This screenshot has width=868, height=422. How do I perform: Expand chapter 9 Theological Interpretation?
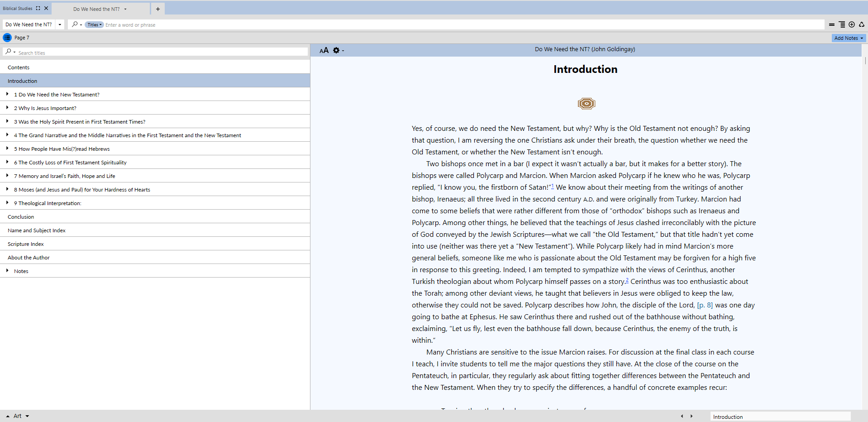[7, 203]
